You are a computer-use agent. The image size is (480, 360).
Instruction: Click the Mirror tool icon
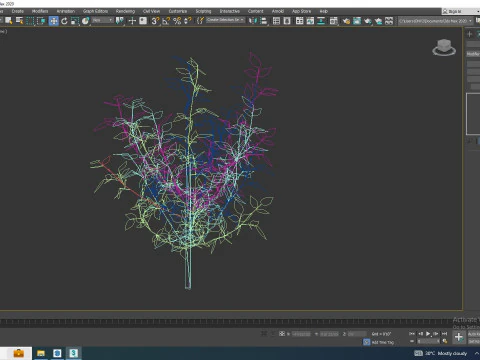(x=253, y=21)
